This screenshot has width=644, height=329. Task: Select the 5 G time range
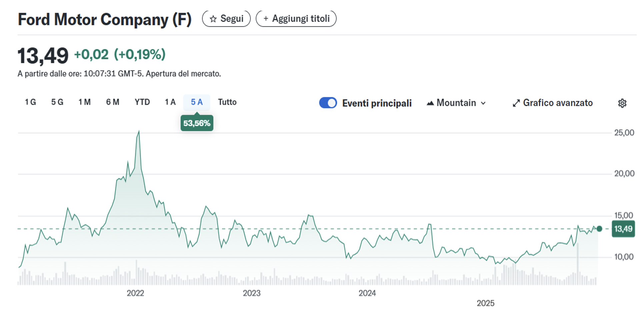[57, 102]
